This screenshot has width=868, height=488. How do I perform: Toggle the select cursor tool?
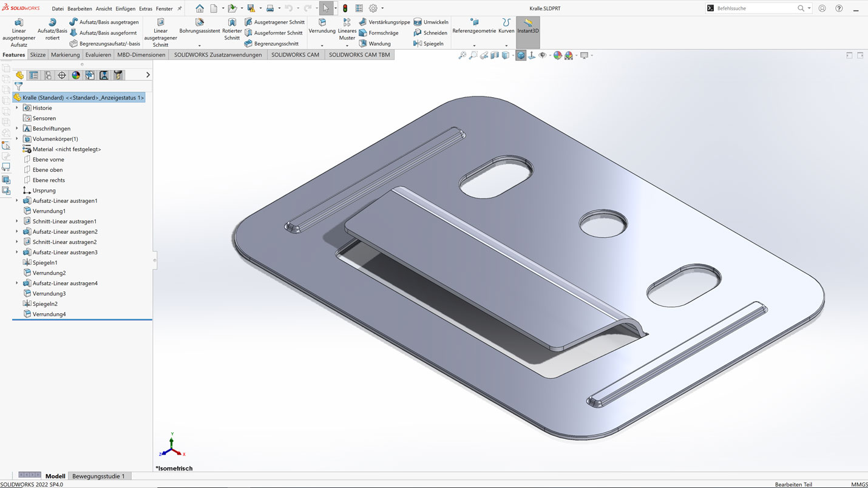(327, 8)
